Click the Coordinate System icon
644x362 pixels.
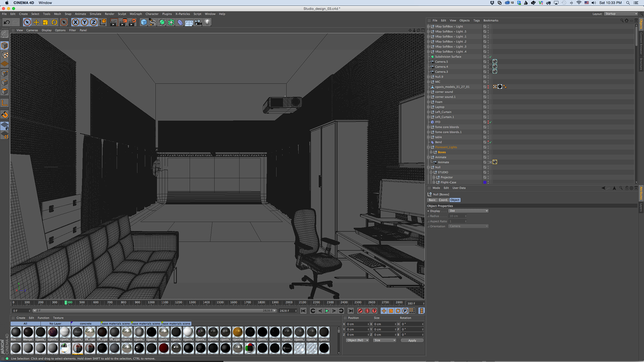click(x=103, y=22)
